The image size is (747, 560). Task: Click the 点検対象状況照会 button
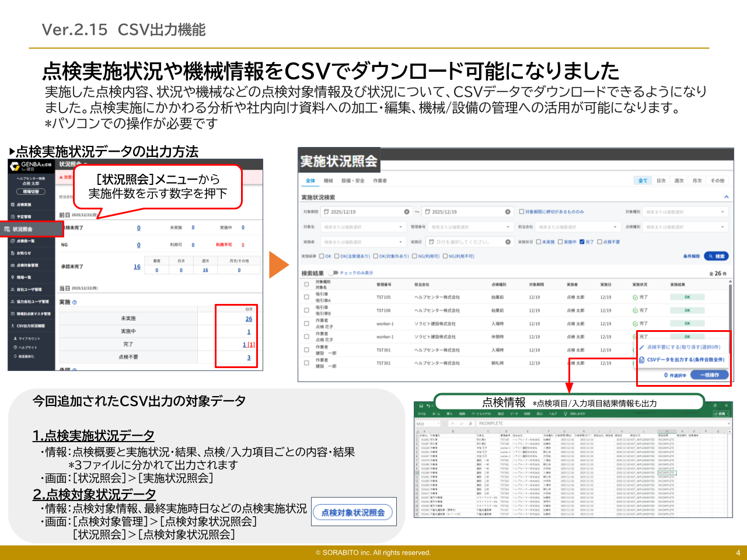click(x=353, y=513)
